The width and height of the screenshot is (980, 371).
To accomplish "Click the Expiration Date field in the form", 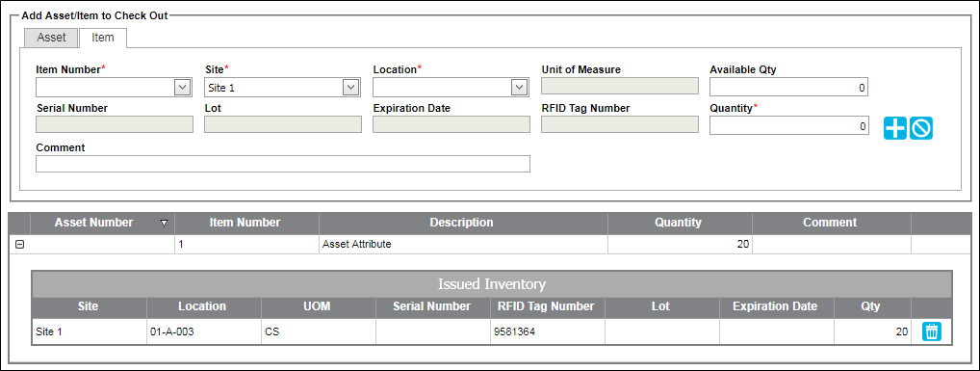I will [x=451, y=124].
